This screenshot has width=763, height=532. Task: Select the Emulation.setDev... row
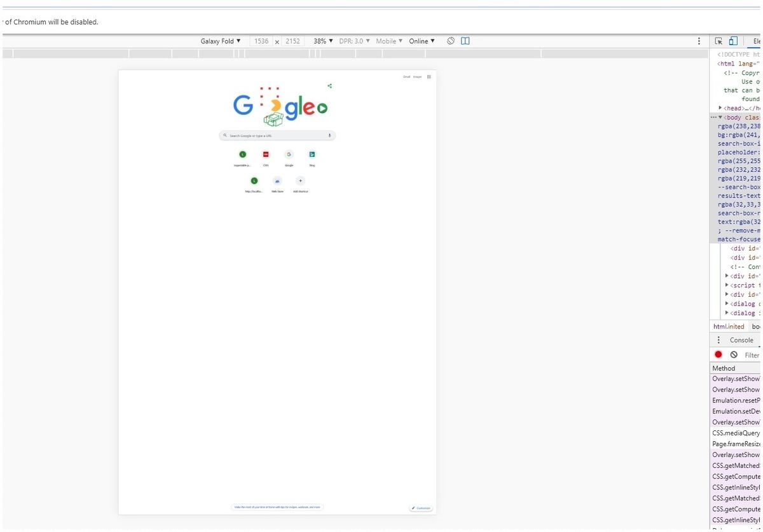click(x=736, y=411)
